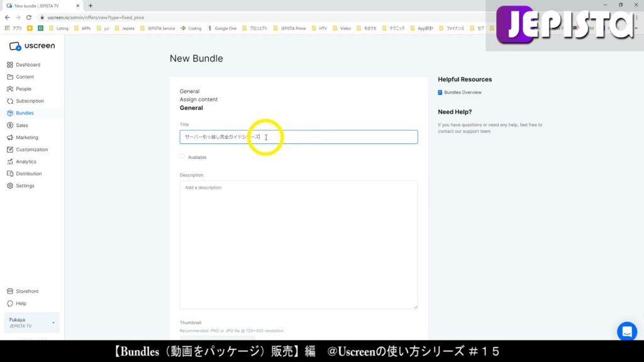The height and width of the screenshot is (362, 644).
Task: Open the People icon in sidebar
Action: [10, 89]
